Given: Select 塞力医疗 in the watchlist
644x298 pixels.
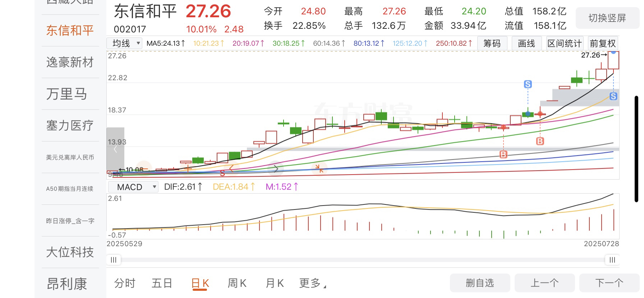Looking at the screenshot, I should tap(70, 126).
